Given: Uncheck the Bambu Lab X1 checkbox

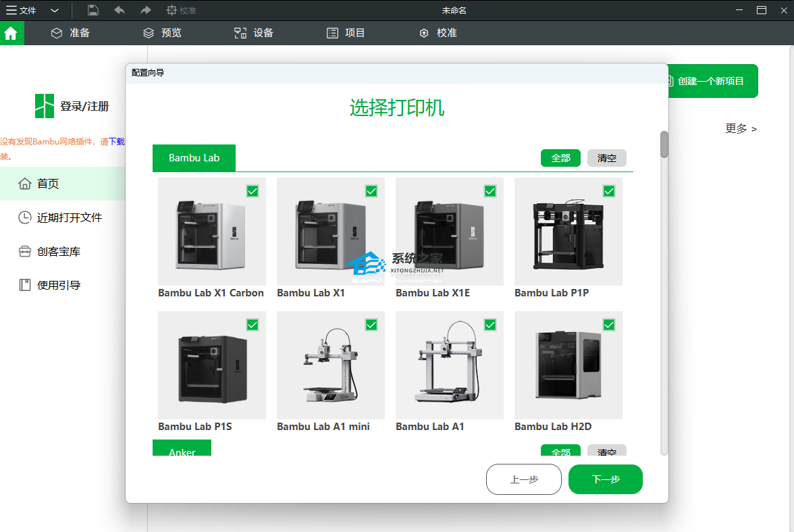Looking at the screenshot, I should (371, 191).
